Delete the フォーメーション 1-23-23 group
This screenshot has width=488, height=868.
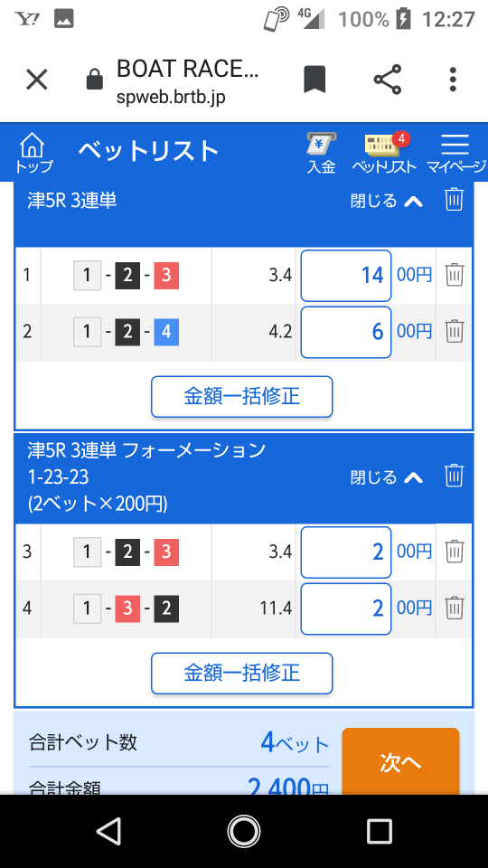[454, 476]
